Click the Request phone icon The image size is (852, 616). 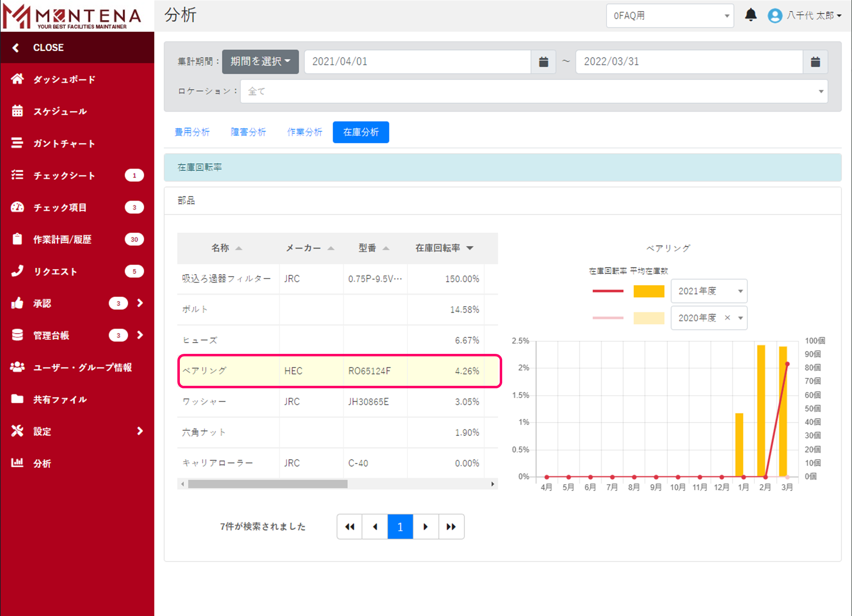17,271
